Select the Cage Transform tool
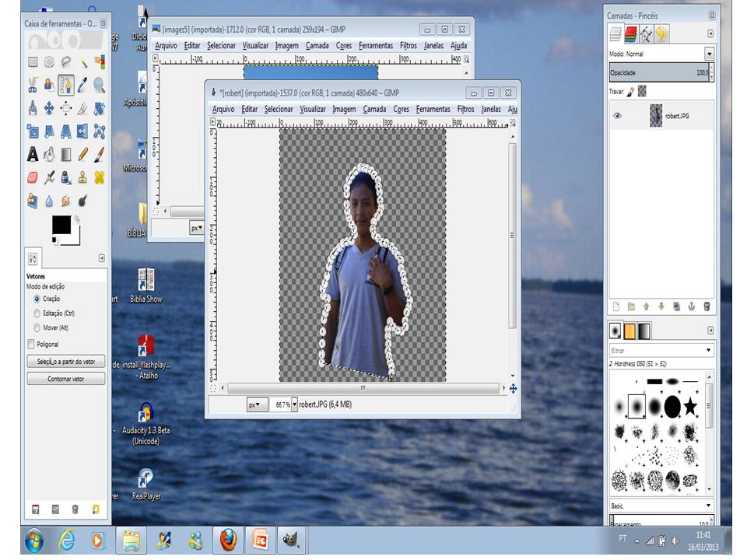 (99, 131)
